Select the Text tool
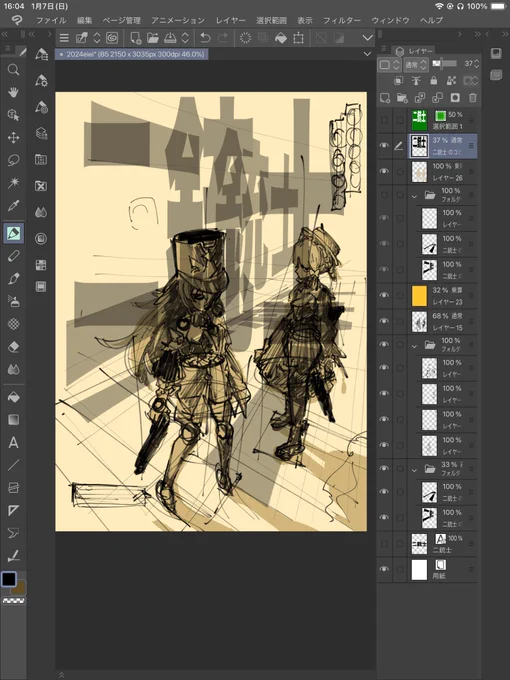Screen dimensions: 510x680 pos(13,442)
